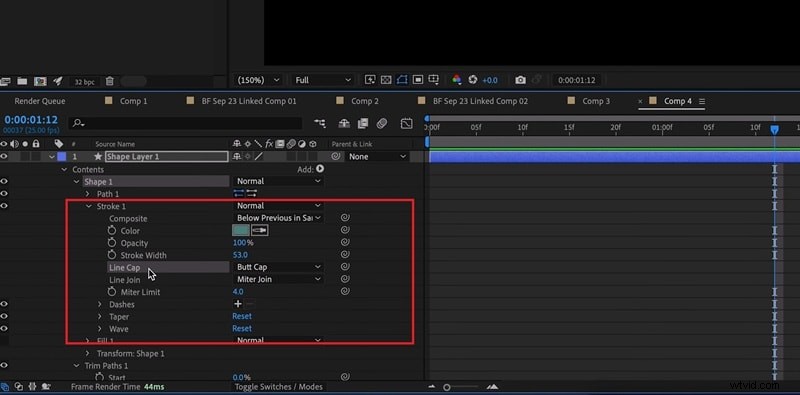Toggle Stroke 1 visibility eye
The image size is (800, 395).
tap(4, 206)
